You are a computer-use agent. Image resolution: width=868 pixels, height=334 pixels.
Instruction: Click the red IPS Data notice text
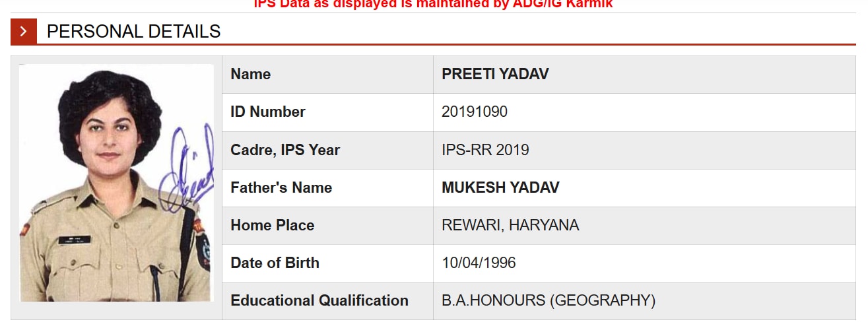click(434, 4)
